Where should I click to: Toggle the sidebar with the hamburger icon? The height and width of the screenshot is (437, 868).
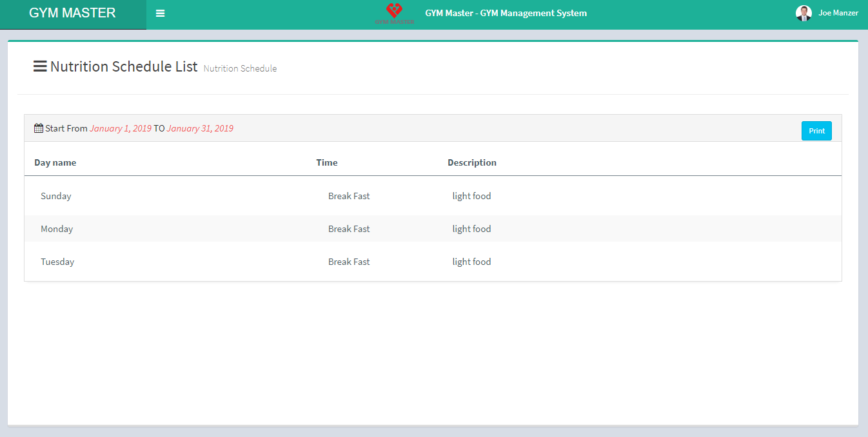160,14
